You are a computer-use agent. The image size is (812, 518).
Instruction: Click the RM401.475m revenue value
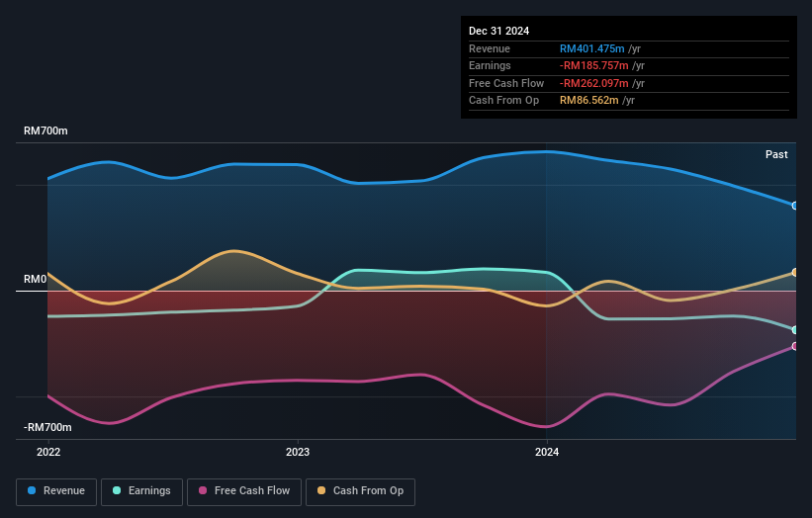coord(591,48)
